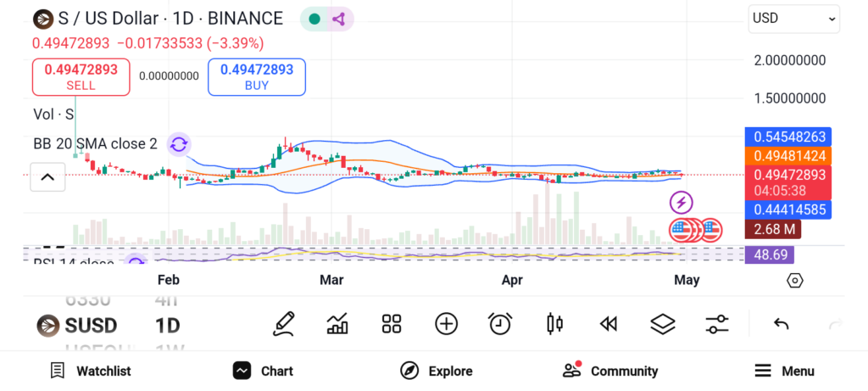Viewport: 868px width, 391px height.
Task: Collapse the indicator legend with chevron
Action: pos(47,177)
